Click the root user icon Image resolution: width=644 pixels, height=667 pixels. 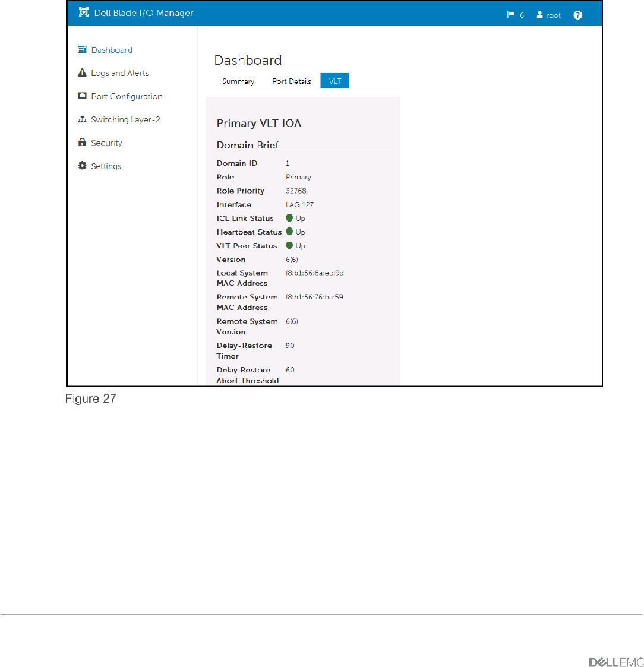point(540,15)
